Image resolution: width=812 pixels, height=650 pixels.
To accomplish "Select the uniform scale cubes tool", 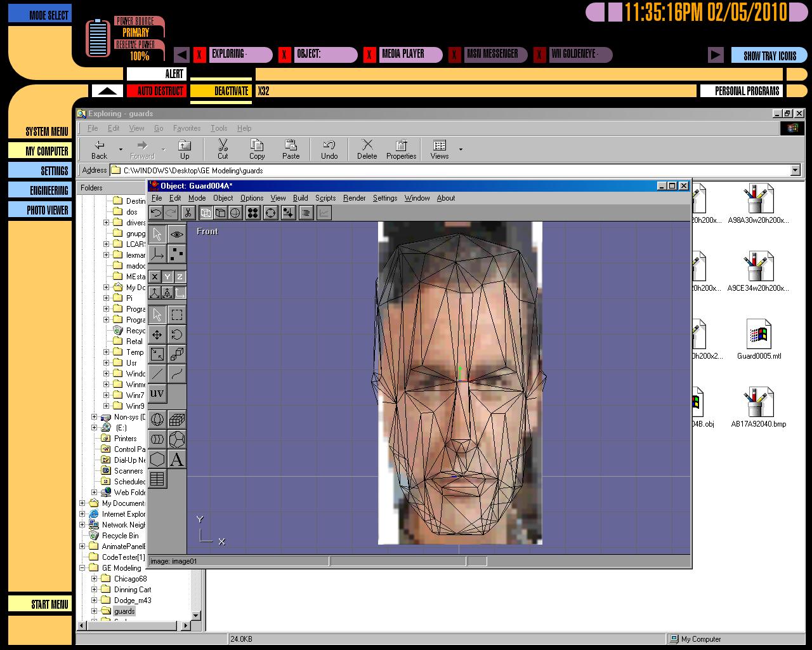I will coord(177,354).
